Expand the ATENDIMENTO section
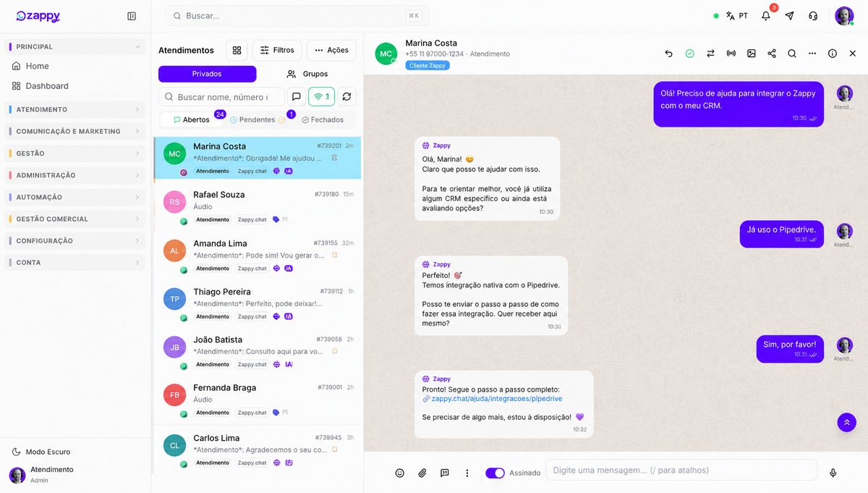Viewport: 868px width, 493px height. 75,109
